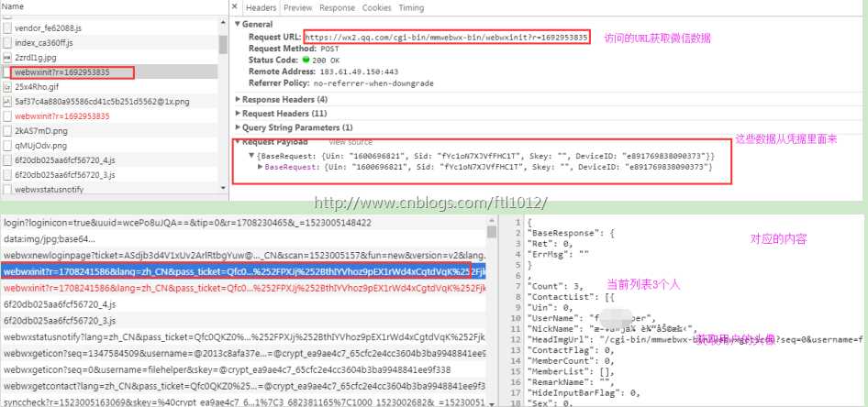Click the network list vertical scrollbar thumb
The image size is (868, 407).
pyautogui.click(x=223, y=44)
